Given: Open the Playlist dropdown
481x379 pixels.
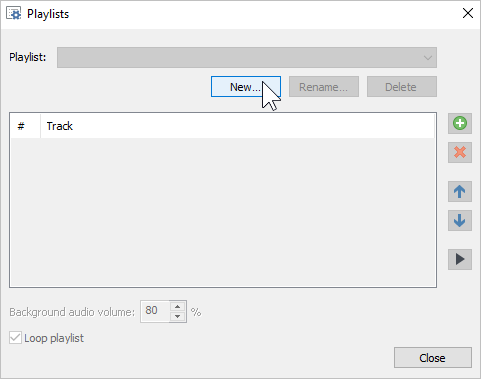Looking at the screenshot, I should click(247, 57).
